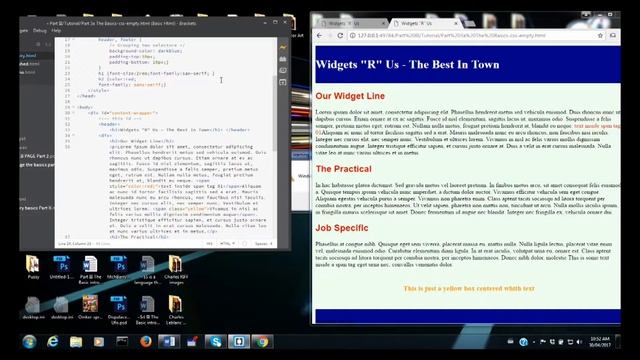The width and height of the screenshot is (640, 360).
Task: Click the Chrome address bar URL
Action: pyautogui.click(x=451, y=36)
